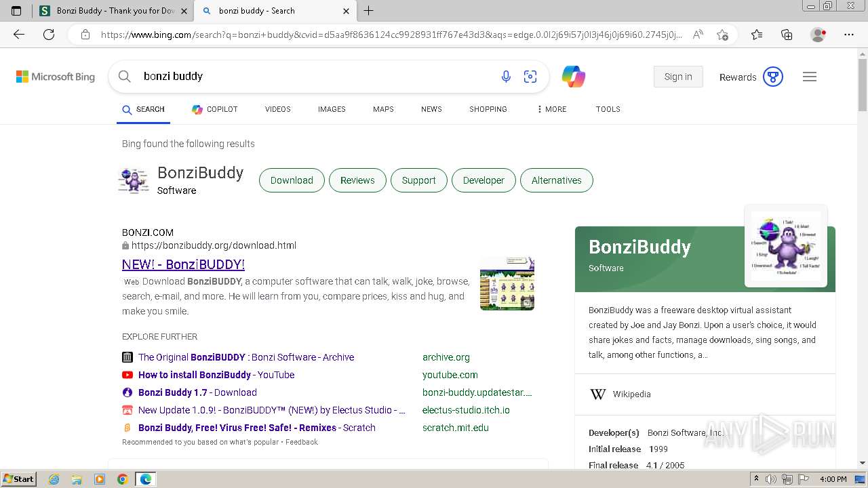Image resolution: width=868 pixels, height=488 pixels.
Task: Open Bonzi Buddy Scratch Remixes link
Action: pos(257,428)
